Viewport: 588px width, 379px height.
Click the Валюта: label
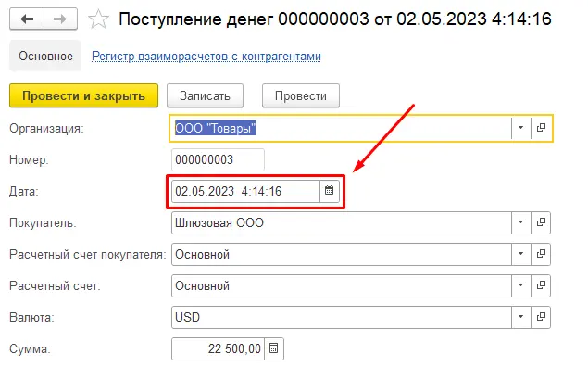coord(31,318)
